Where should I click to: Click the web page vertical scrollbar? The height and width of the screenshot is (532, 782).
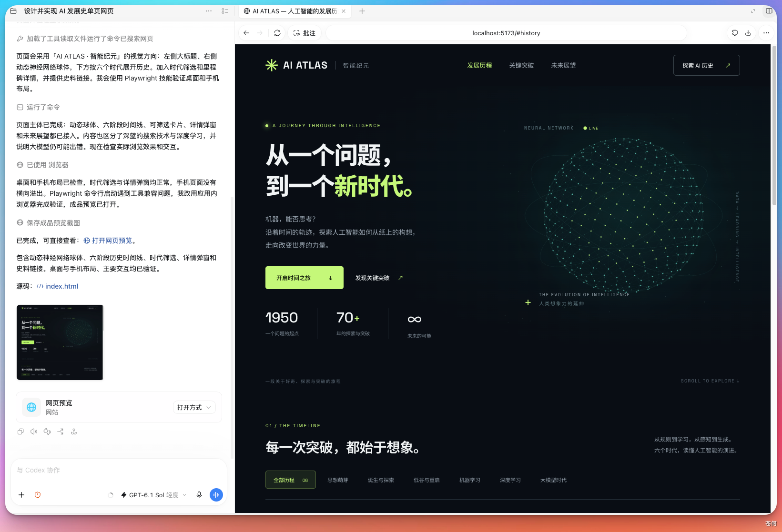pos(774,126)
